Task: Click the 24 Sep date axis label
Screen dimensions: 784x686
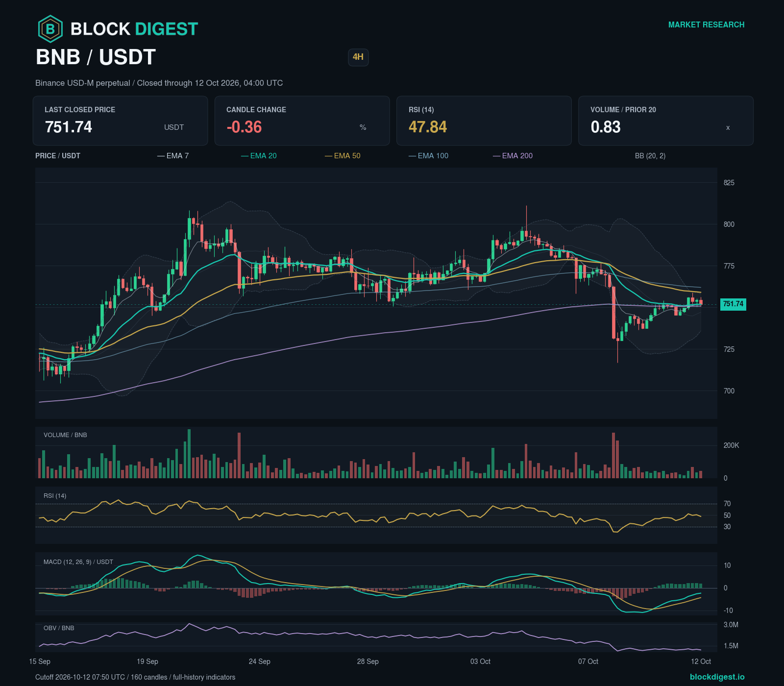Action: tap(260, 661)
